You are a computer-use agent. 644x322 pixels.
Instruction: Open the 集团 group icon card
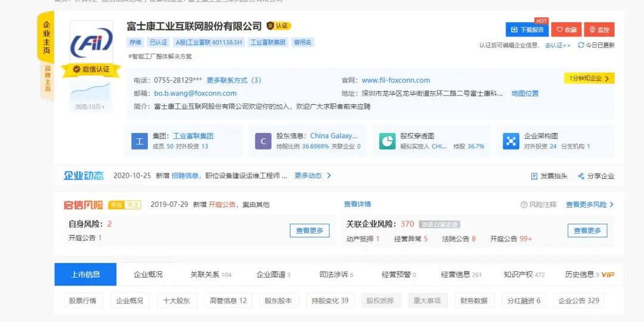click(139, 141)
